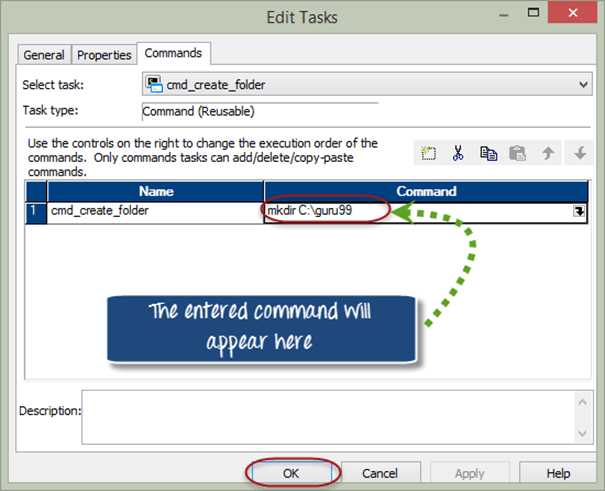Click the copy command toolbar icon
Image resolution: width=605 pixels, height=491 pixels.
point(488,153)
